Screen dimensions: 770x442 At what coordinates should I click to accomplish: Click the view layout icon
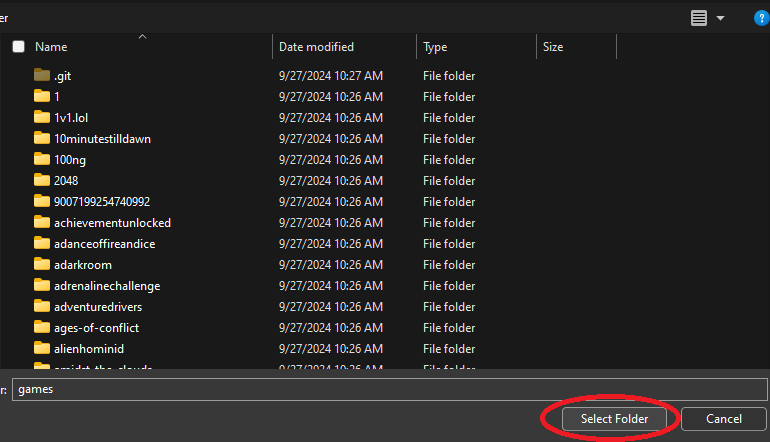tap(699, 18)
